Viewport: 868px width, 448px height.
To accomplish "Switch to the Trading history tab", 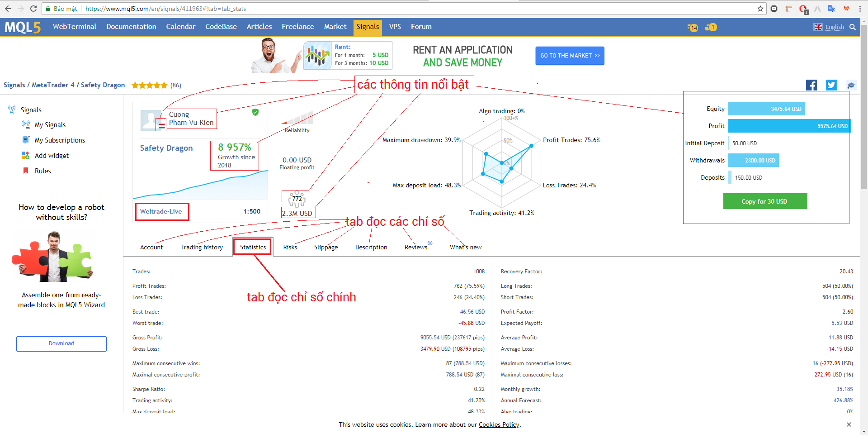I will point(202,247).
